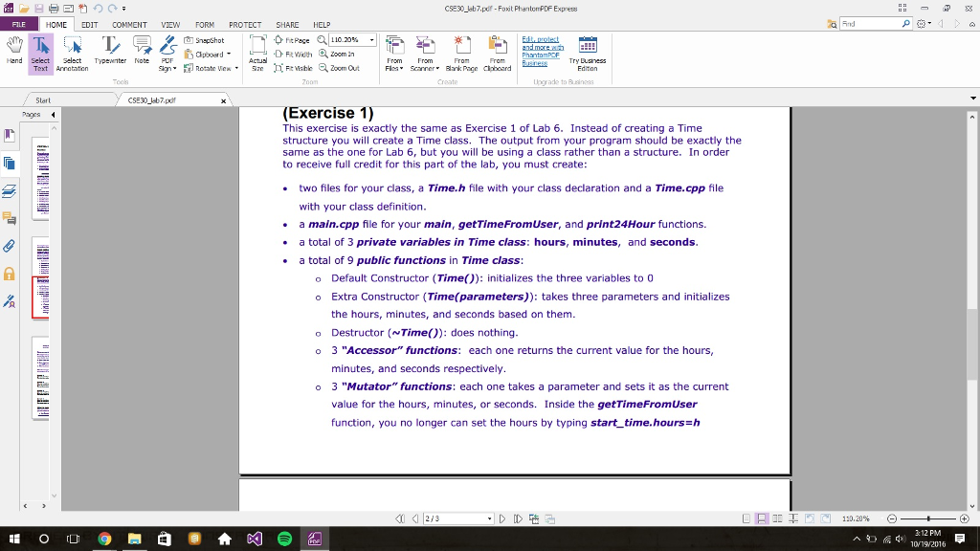
Task: Activate the Typewriter tool
Action: pos(111,51)
